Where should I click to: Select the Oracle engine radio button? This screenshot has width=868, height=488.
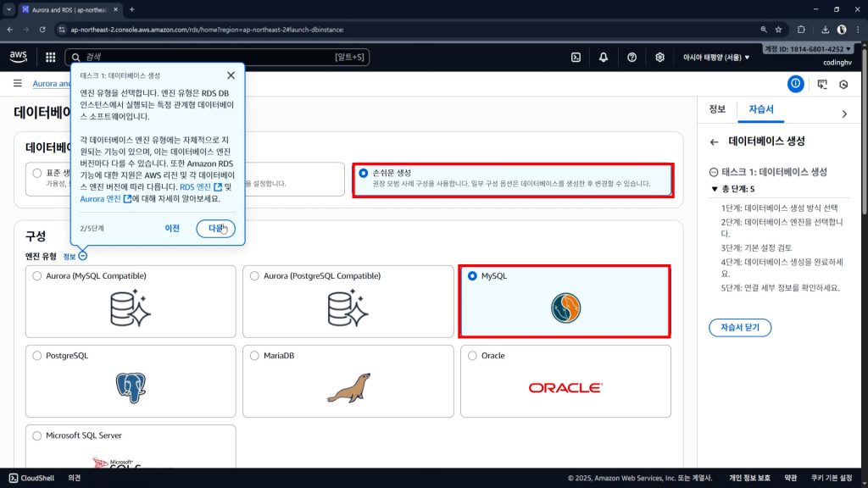[x=472, y=355]
